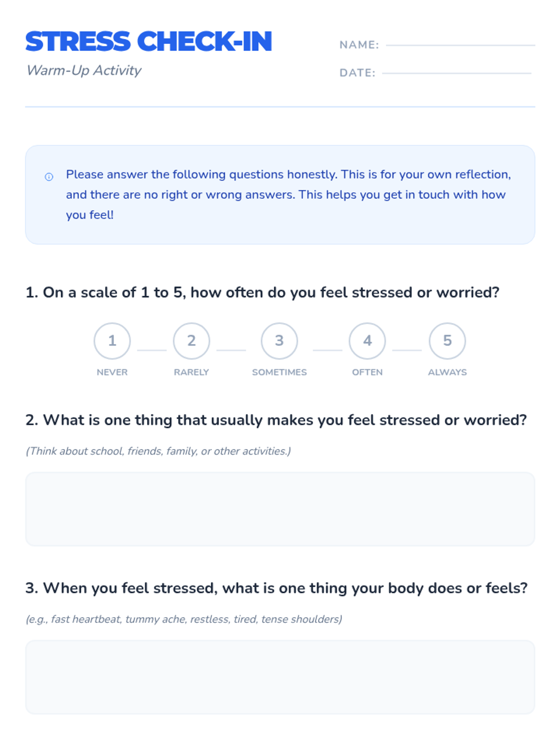Click the question 1 heading text

tap(262, 293)
